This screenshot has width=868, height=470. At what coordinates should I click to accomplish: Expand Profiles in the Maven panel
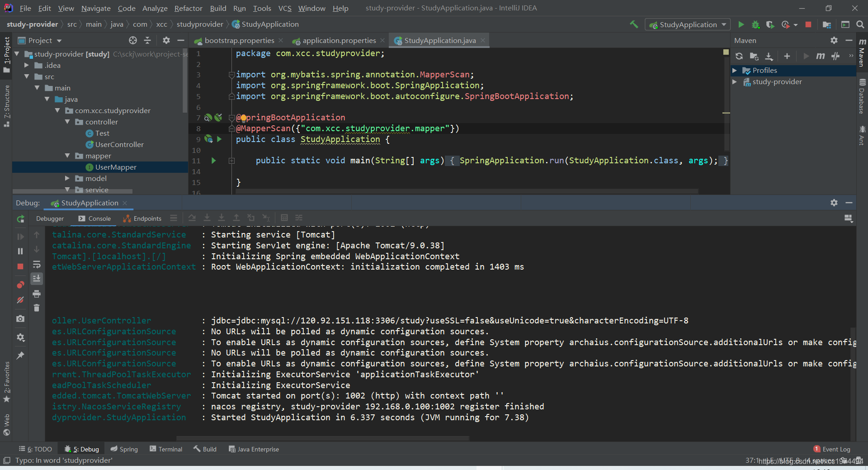click(735, 71)
